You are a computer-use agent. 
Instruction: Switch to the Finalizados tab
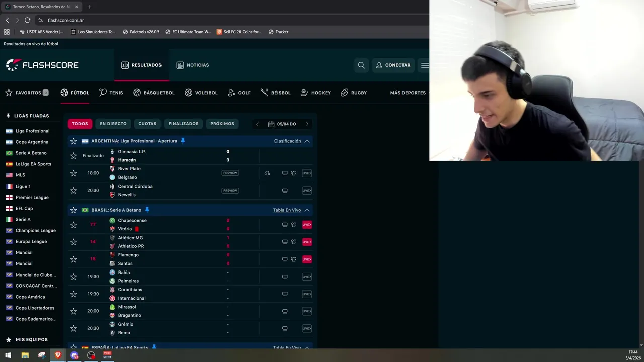183,124
